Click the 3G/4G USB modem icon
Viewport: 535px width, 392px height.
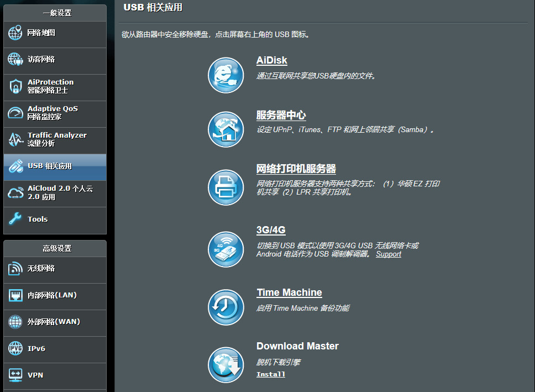(226, 249)
